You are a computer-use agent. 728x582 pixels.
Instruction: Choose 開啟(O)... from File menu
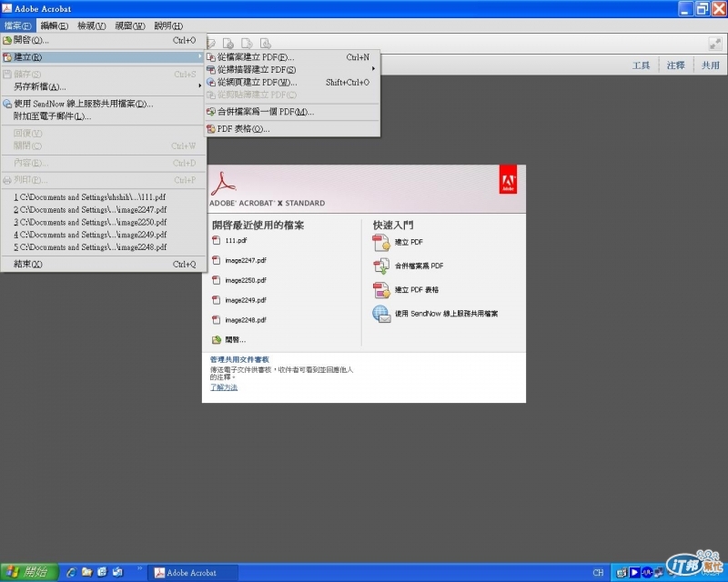[104, 40]
